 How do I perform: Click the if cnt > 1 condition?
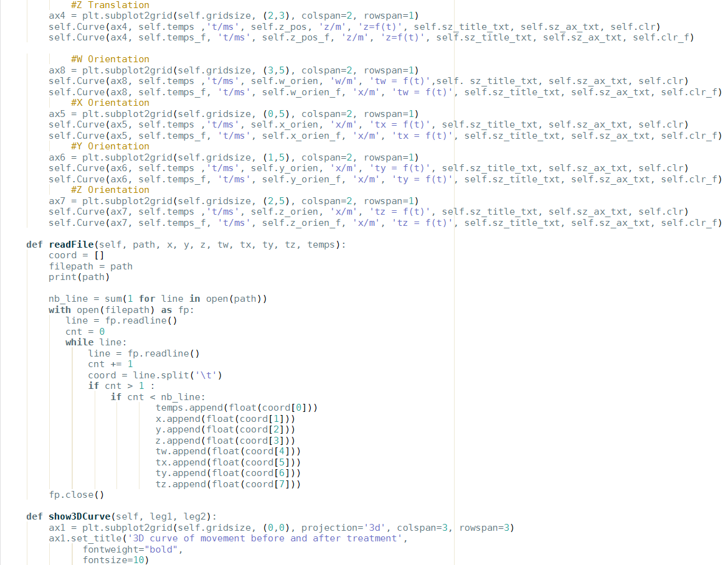pos(115,385)
